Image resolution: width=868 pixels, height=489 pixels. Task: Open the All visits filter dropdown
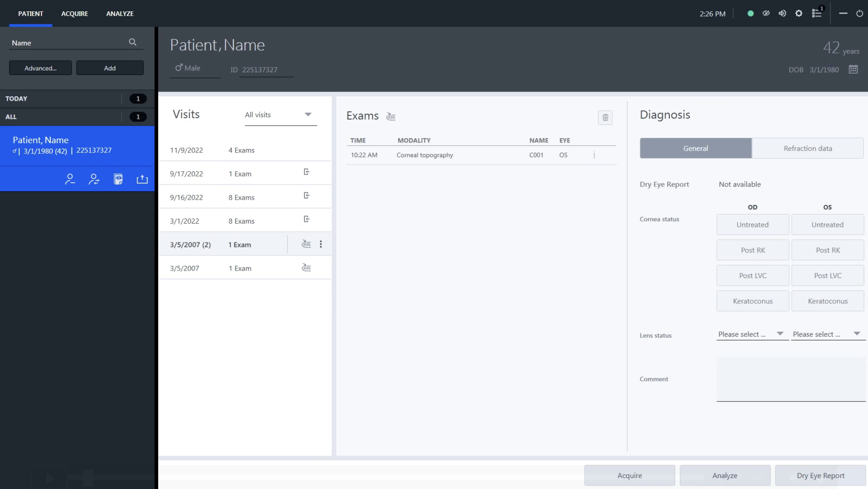281,115
